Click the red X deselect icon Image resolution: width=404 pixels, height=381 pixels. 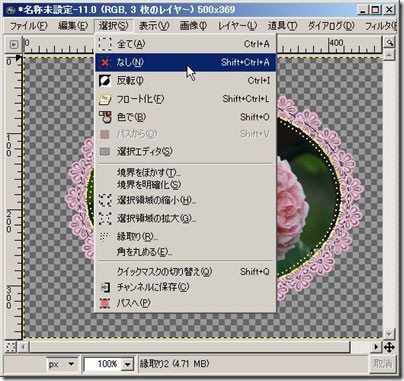[105, 62]
